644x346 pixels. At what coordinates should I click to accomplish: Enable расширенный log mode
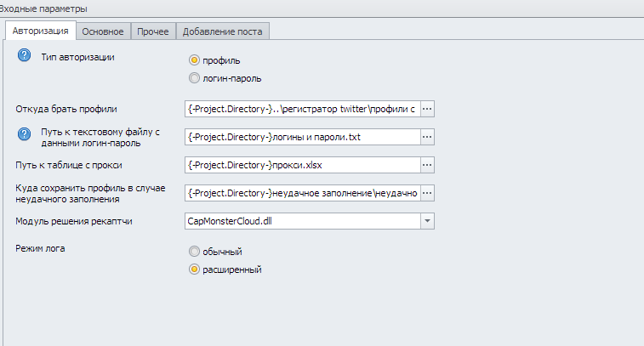coord(195,269)
